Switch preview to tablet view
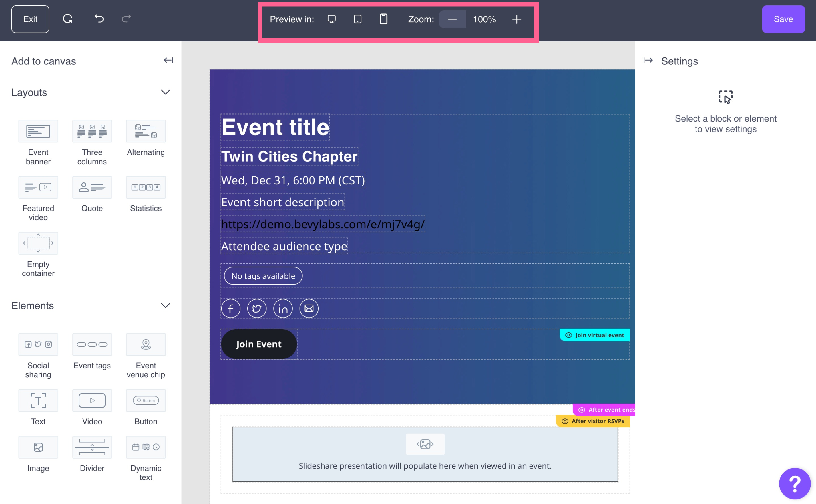This screenshot has width=816, height=504. tap(357, 19)
